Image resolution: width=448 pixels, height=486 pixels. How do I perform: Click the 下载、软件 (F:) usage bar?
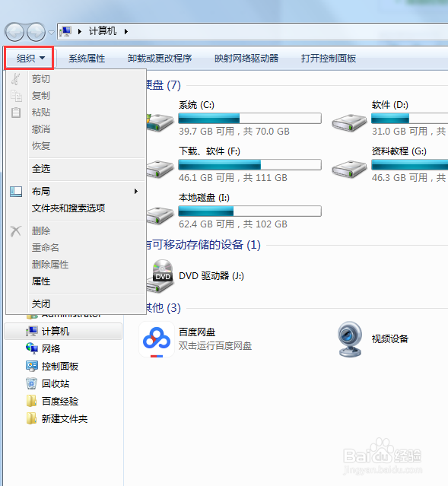(x=250, y=164)
